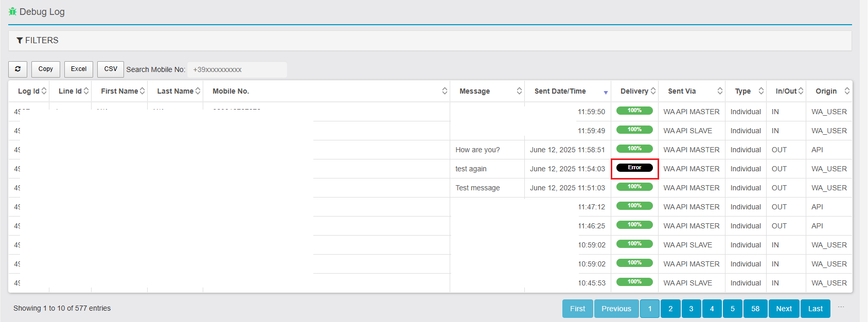Screen dimensions: 868x322
Task: Sort by Last Name column arrows
Action: coord(198,91)
